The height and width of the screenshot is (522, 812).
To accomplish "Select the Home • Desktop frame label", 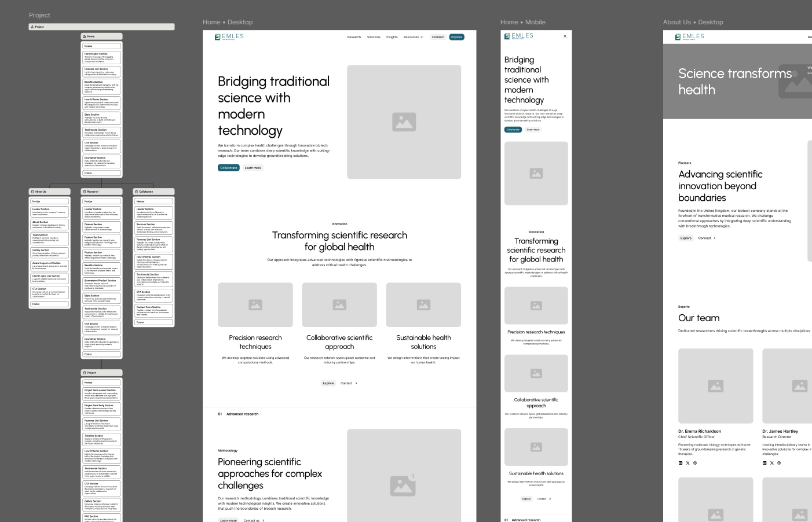I will coord(228,22).
